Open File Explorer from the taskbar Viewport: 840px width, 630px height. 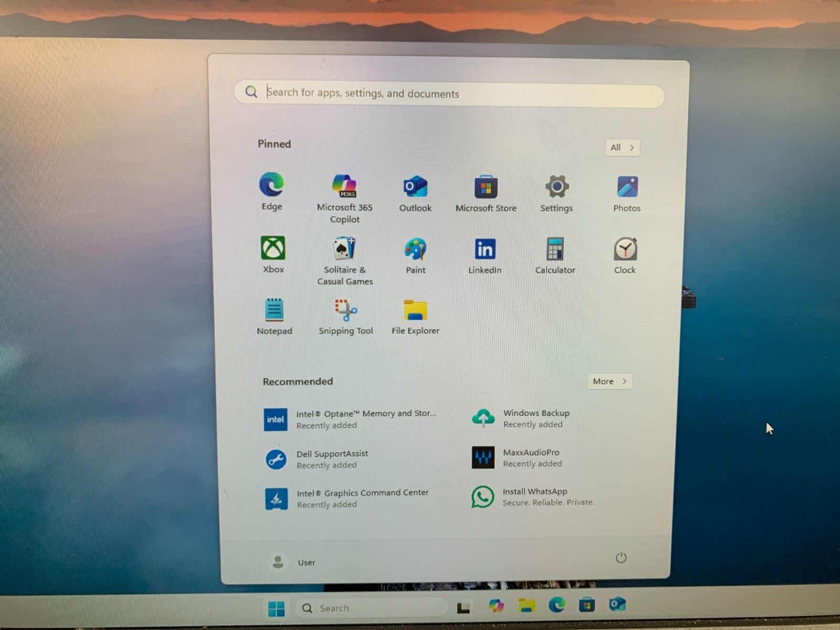(527, 606)
